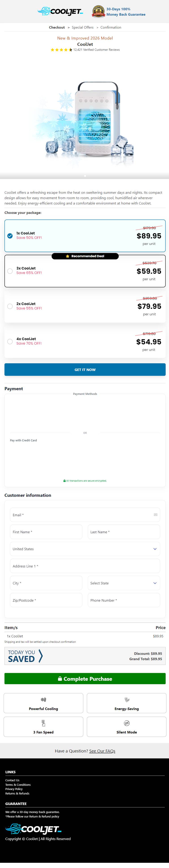Open the See Our FAQs link
The image size is (169, 868).
click(x=102, y=751)
